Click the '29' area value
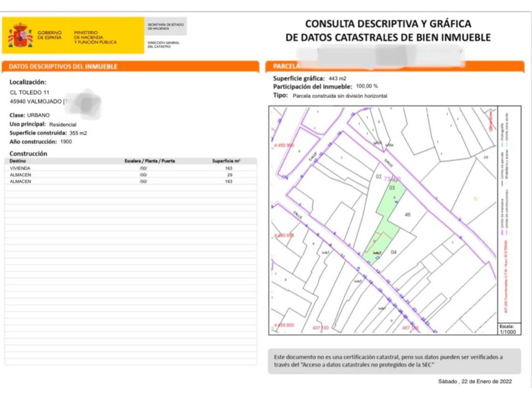Image resolution: width=532 pixels, height=399 pixels. coord(230,175)
